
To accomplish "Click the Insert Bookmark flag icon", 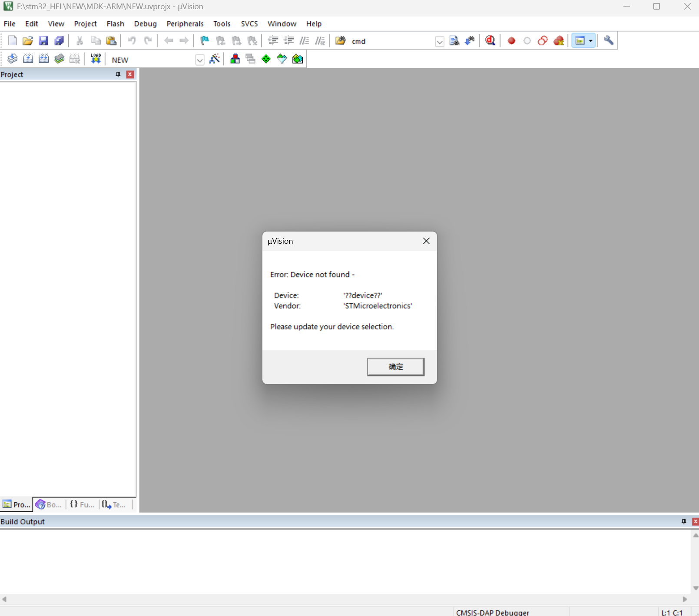I will tap(205, 41).
